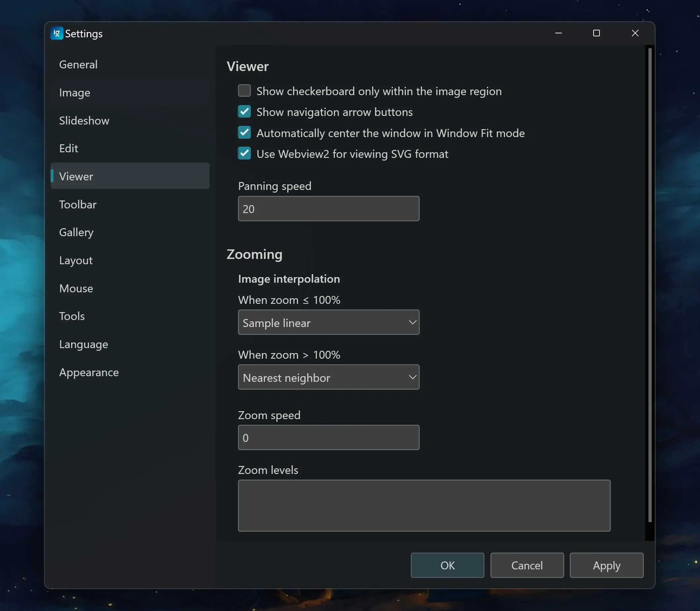The image size is (700, 611).
Task: Open the Mouse settings tab
Action: (76, 288)
